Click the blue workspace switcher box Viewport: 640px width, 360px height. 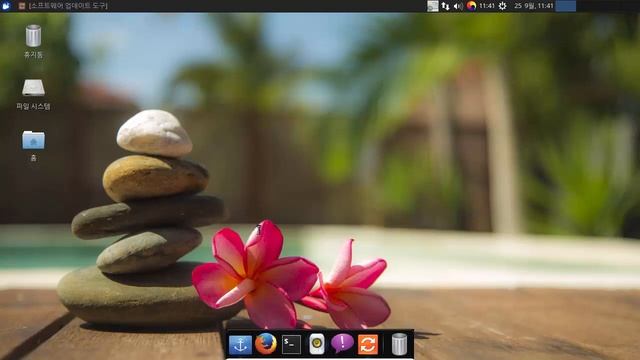point(566,6)
